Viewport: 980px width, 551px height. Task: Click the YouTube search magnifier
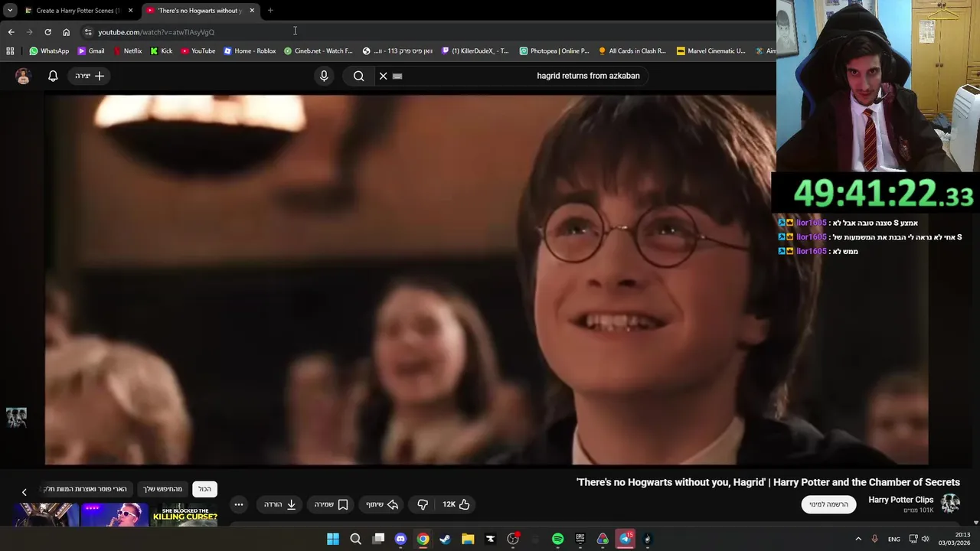click(x=359, y=76)
